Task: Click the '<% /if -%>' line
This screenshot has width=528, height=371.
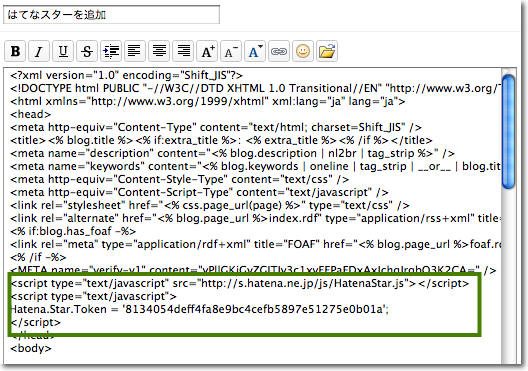Action: click(38, 258)
